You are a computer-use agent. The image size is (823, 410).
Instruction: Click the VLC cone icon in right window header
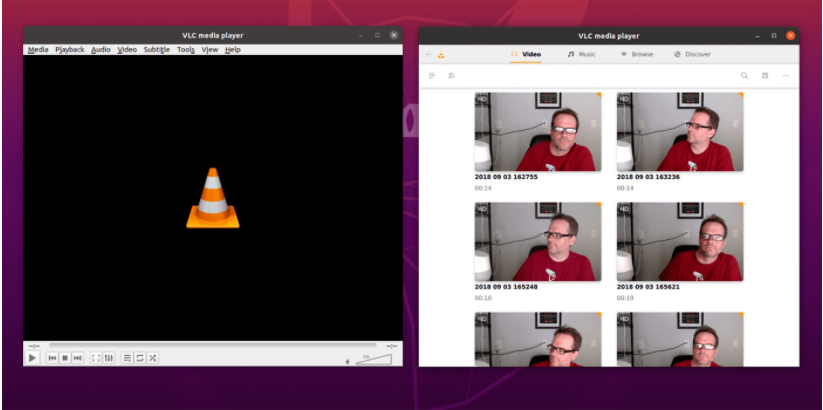441,54
